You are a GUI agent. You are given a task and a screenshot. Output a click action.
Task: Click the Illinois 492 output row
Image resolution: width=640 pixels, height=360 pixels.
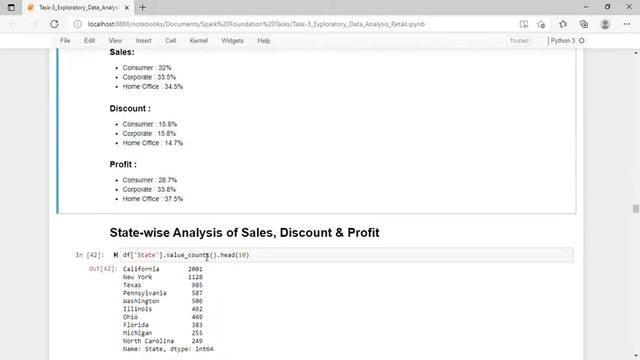point(162,309)
